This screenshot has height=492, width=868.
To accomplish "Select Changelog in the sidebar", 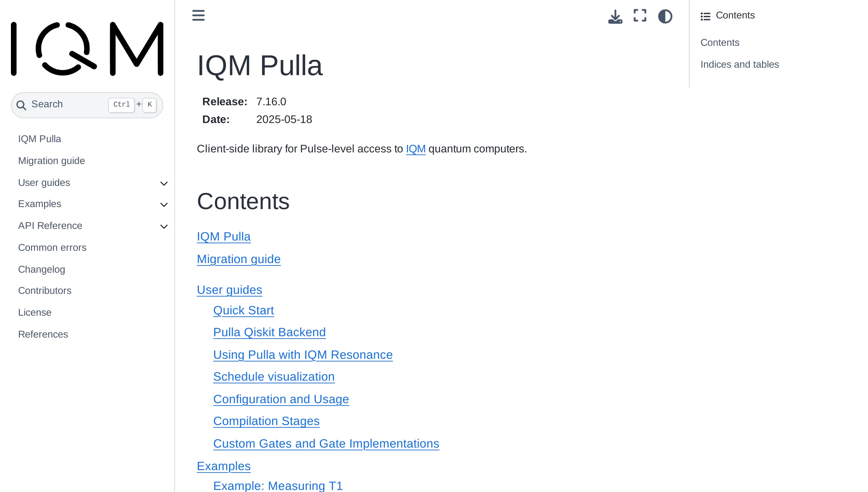I will point(41,269).
